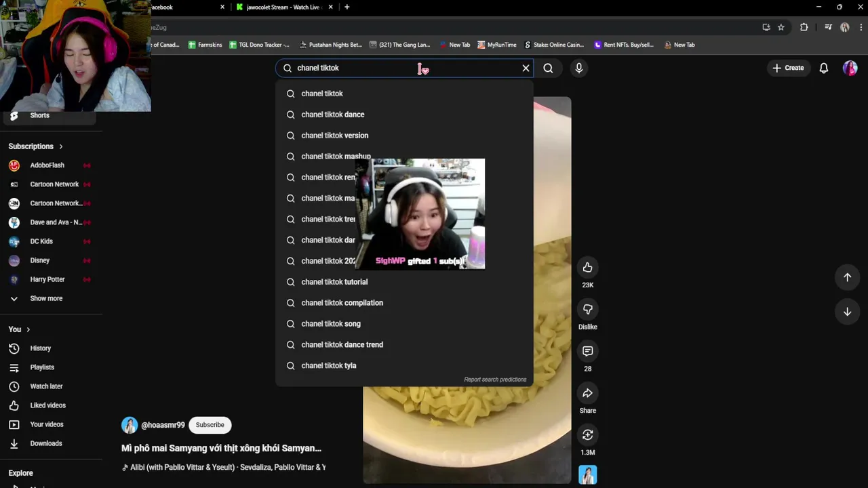Screen dimensions: 868x488
Task: Select suggestion 'chanel tiktok dance trend'
Action: tap(404, 345)
